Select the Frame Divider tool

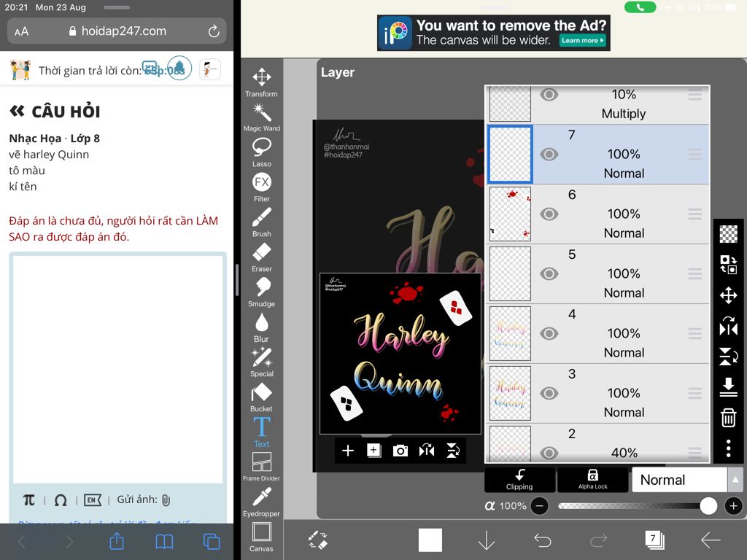click(262, 467)
